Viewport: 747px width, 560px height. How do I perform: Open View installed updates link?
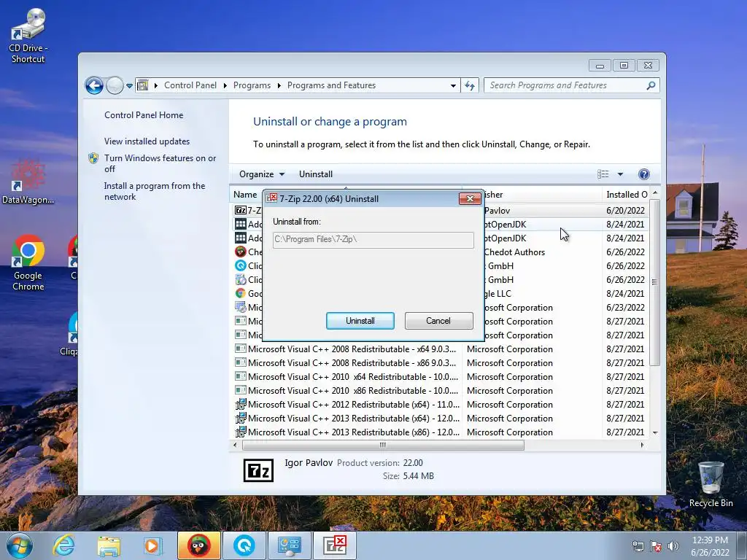(x=147, y=141)
